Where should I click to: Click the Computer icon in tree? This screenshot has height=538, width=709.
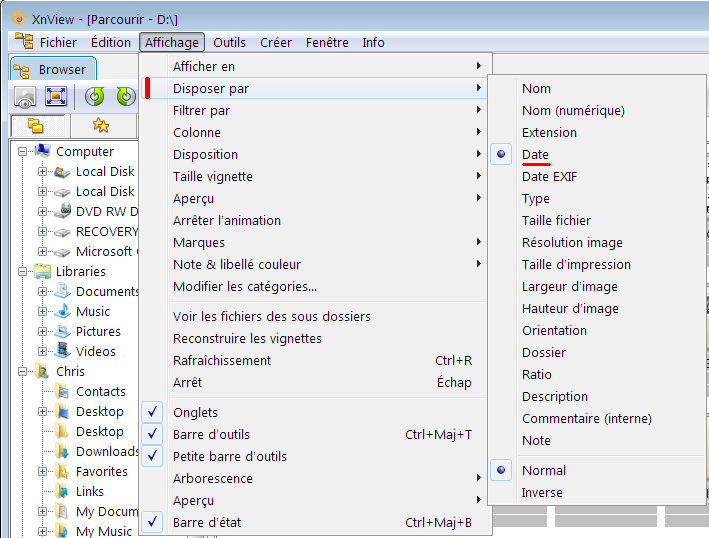(x=43, y=151)
